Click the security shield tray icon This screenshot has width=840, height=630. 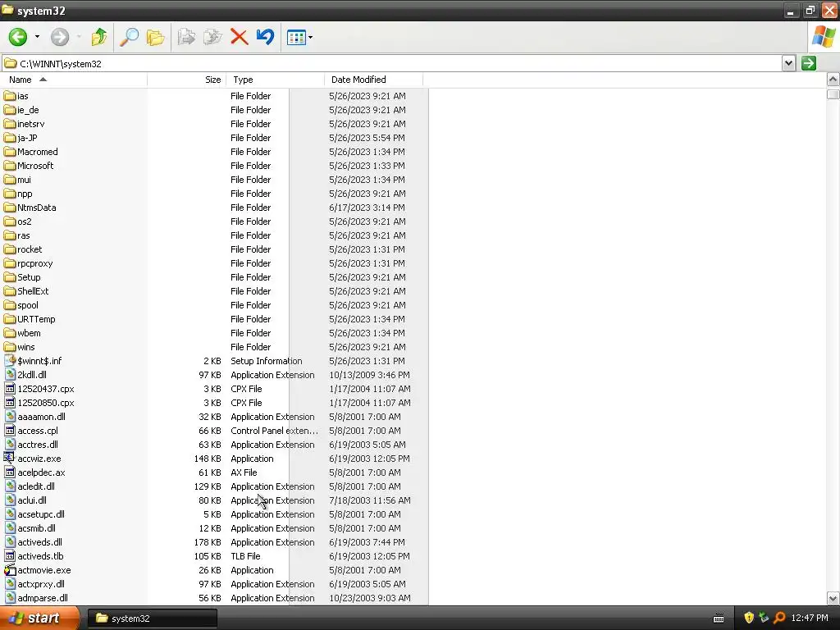[x=748, y=618]
